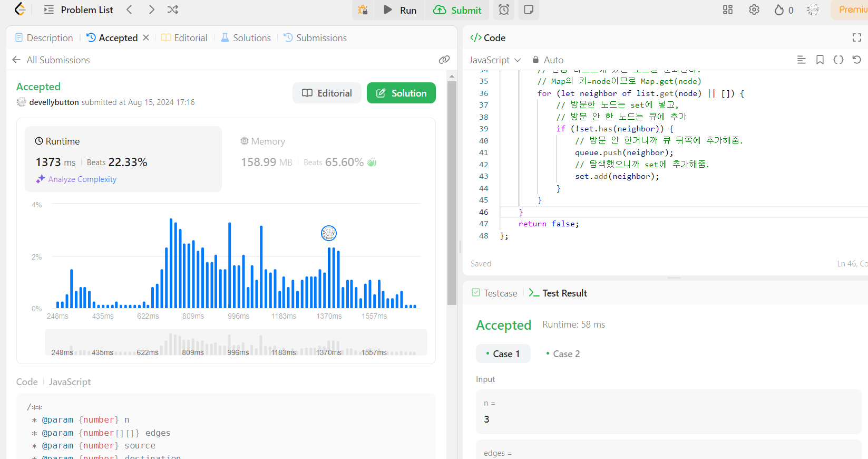868x459 pixels.
Task: Click the Code panel header icon
Action: pyautogui.click(x=476, y=37)
